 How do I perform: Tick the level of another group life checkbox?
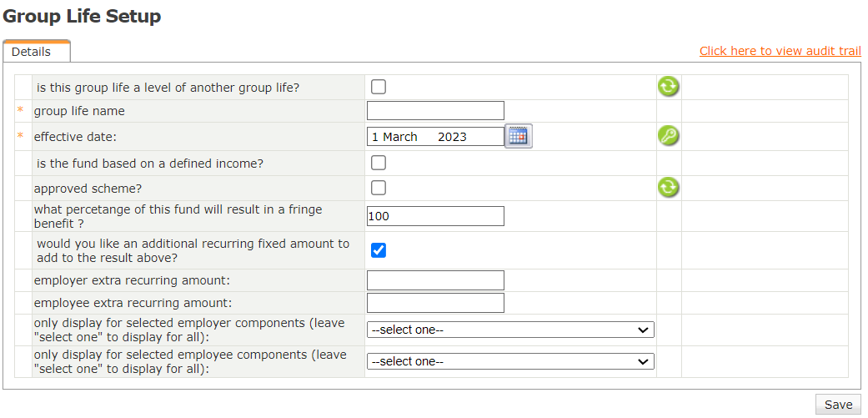379,87
